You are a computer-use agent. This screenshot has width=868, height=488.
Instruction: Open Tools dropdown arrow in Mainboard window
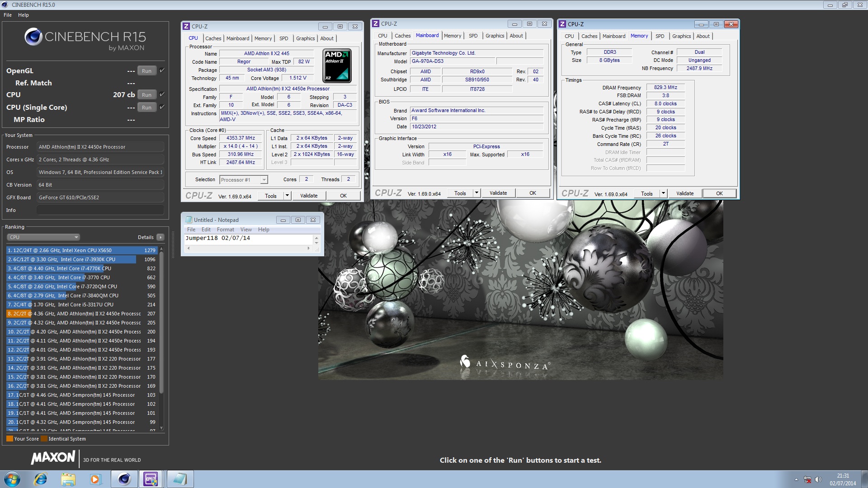[476, 193]
